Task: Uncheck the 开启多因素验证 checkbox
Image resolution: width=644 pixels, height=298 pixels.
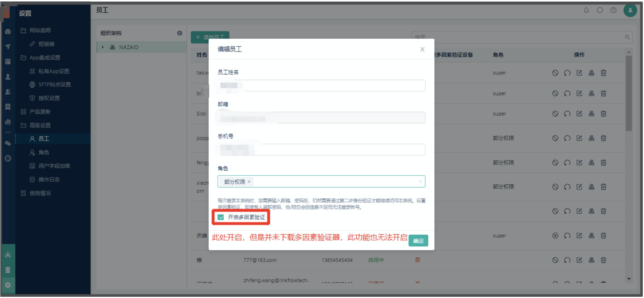Action: (221, 217)
